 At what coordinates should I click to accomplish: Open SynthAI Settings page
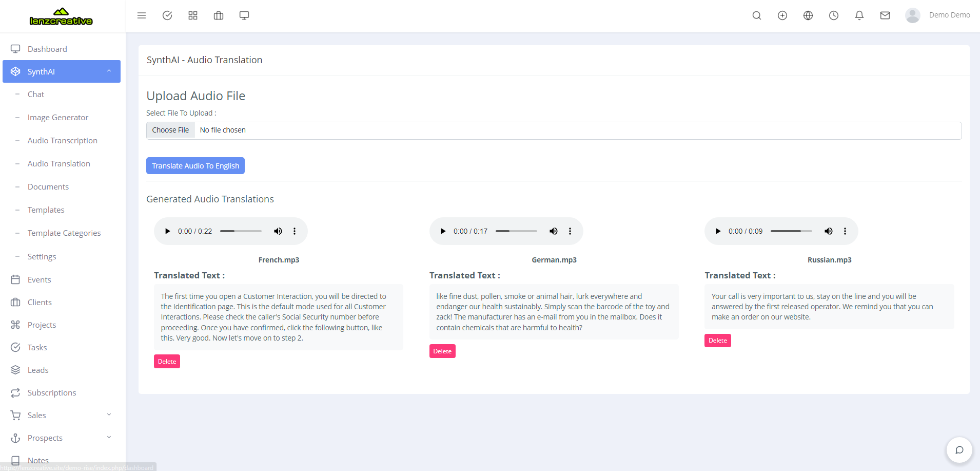(42, 256)
